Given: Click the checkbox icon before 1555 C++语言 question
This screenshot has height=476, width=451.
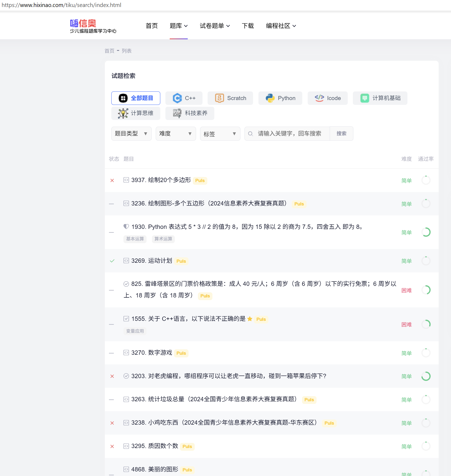Looking at the screenshot, I should click(x=126, y=318).
